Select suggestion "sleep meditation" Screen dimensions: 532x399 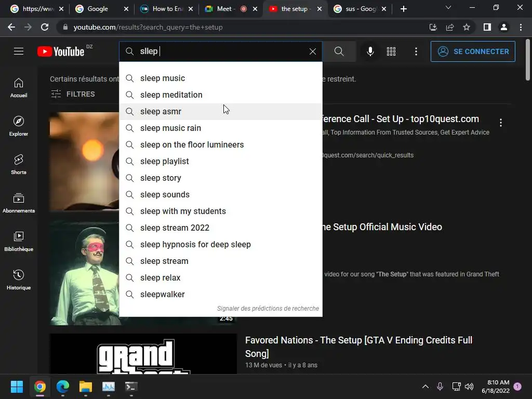point(221,95)
